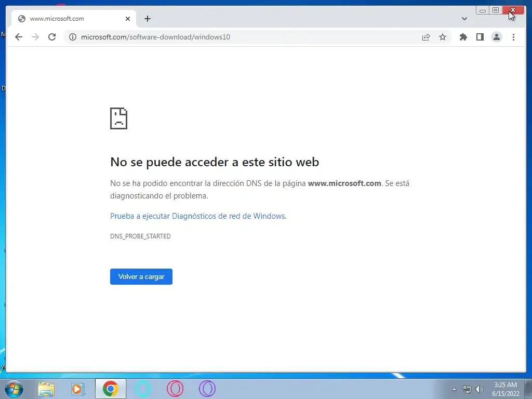Viewport: 532px width, 399px height.
Task: Click the Volver a cargar button
Action: 141,276
